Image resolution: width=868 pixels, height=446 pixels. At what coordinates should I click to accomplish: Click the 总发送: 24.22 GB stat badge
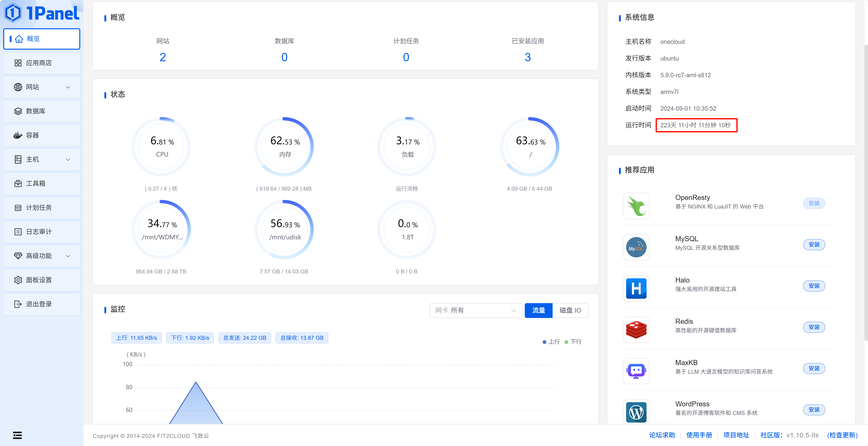245,338
